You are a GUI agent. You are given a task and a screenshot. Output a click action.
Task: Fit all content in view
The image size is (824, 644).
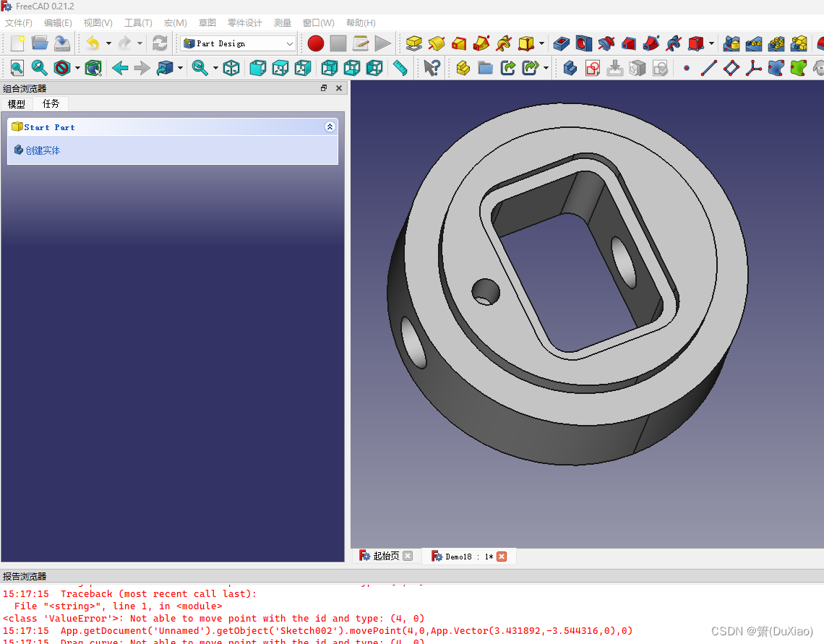click(x=17, y=68)
